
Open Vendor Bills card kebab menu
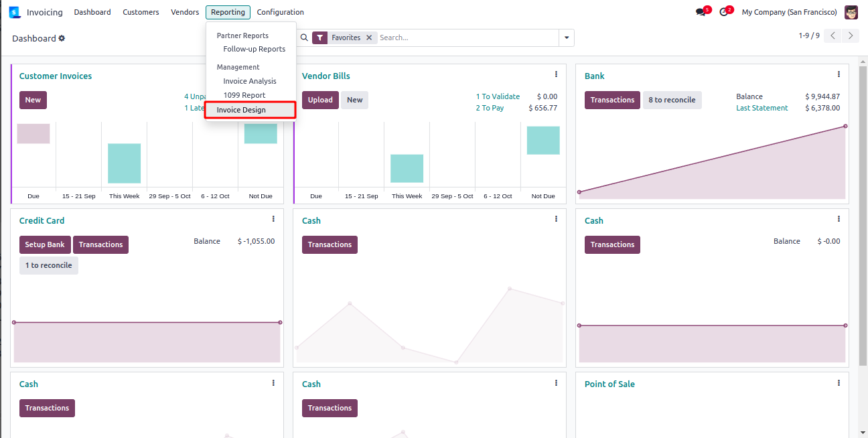(556, 74)
